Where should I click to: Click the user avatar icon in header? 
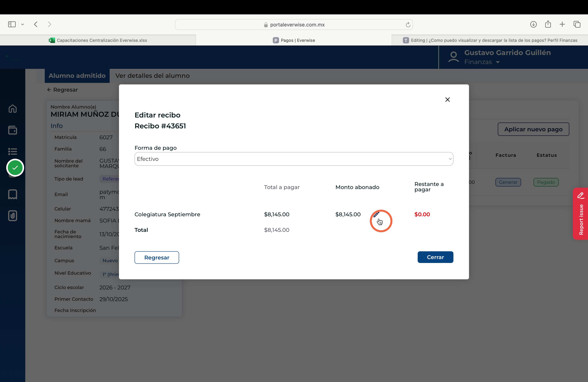(454, 57)
